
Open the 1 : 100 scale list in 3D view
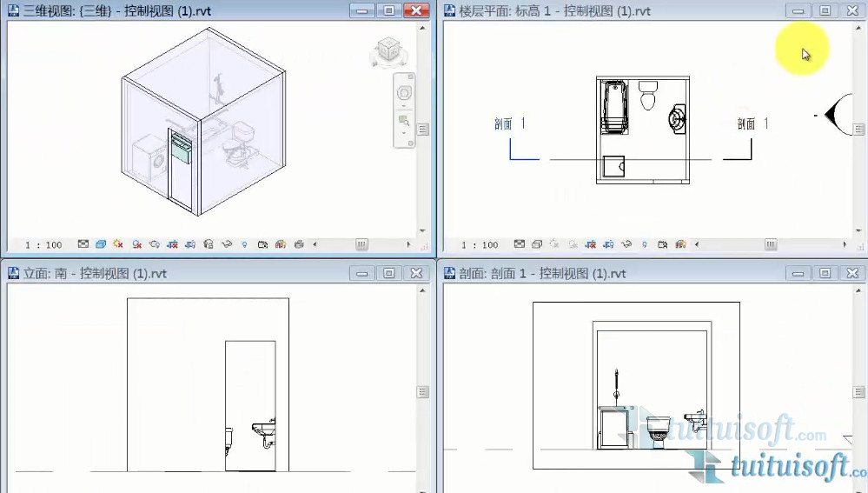43,245
